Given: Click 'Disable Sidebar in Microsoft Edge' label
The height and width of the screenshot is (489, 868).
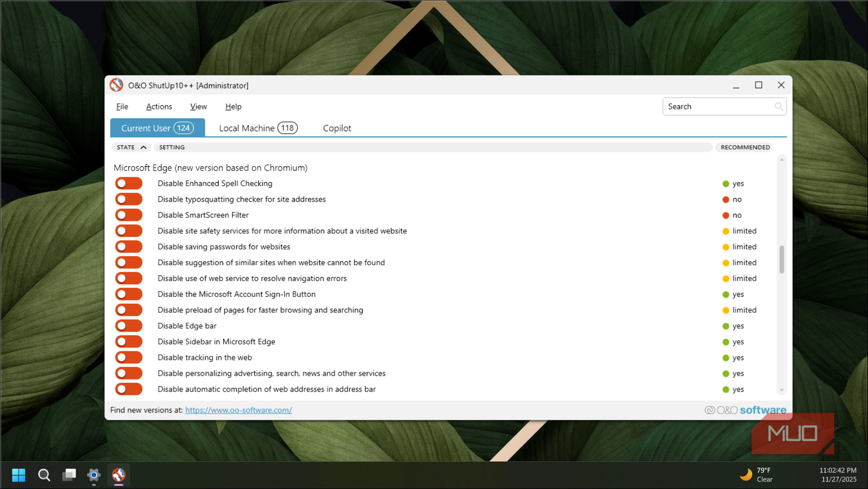Looking at the screenshot, I should click(216, 342).
